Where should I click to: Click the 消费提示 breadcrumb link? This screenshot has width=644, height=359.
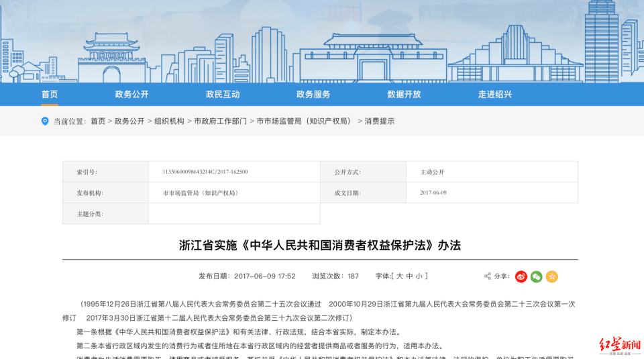coord(380,121)
